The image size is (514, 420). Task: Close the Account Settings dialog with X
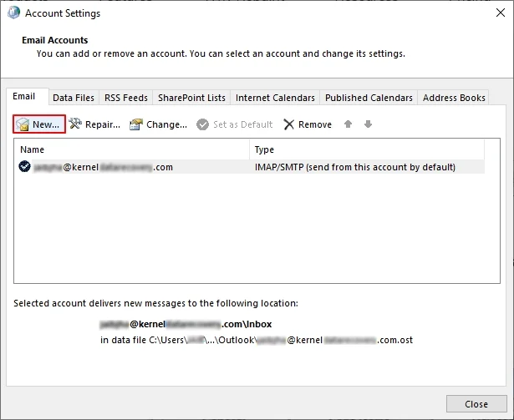click(501, 13)
